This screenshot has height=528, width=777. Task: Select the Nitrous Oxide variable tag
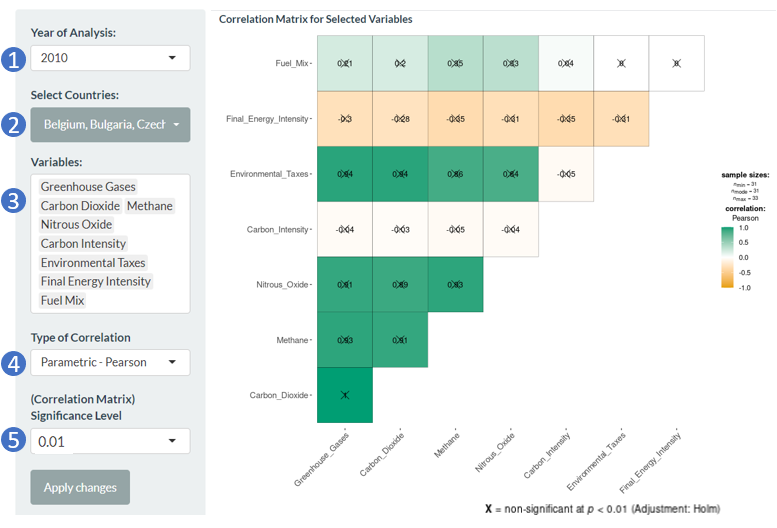(x=76, y=225)
